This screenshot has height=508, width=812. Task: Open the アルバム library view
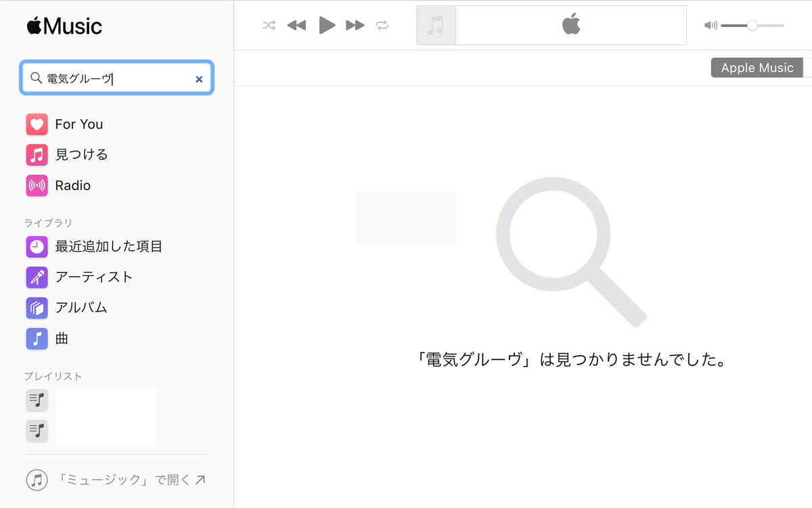coord(81,308)
